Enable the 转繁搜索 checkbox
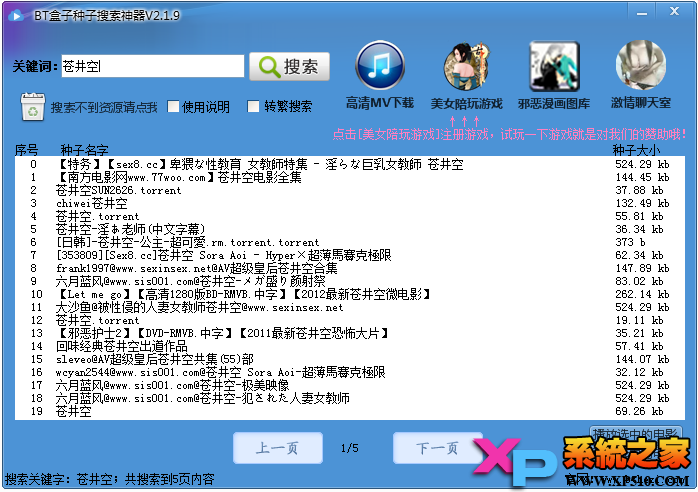 [253, 106]
